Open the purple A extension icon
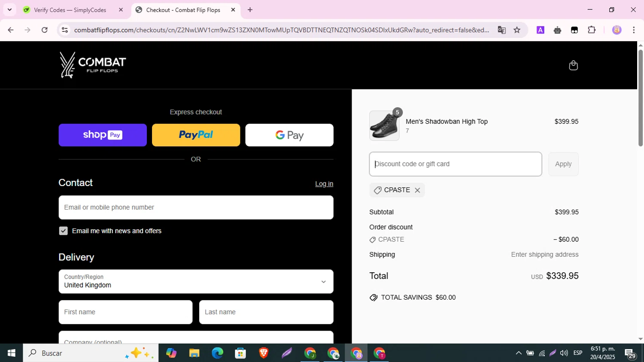Viewport: 644px width, 362px height. [x=541, y=30]
